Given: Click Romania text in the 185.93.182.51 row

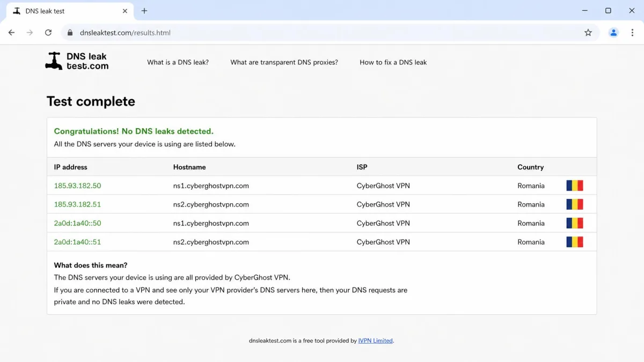Looking at the screenshot, I should click(531, 204).
